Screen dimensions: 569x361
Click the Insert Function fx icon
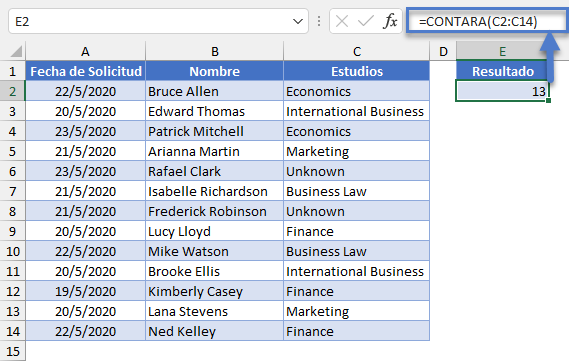(390, 21)
